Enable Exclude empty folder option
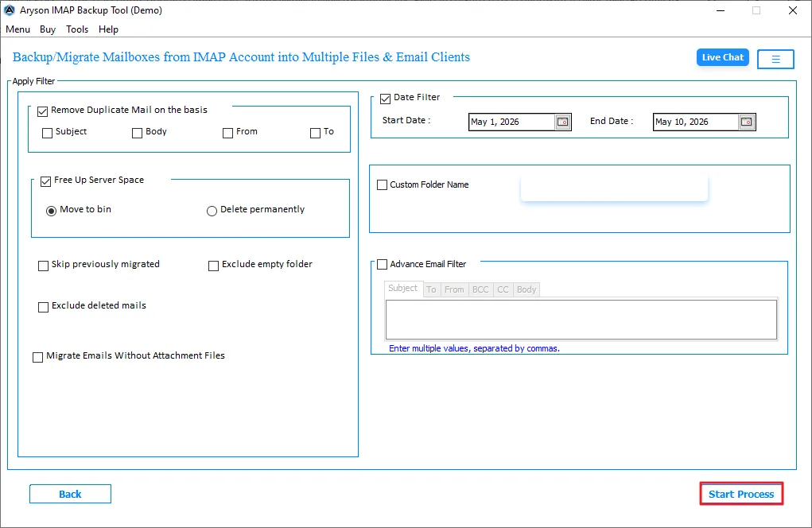The height and width of the screenshot is (528, 812). pyautogui.click(x=213, y=266)
